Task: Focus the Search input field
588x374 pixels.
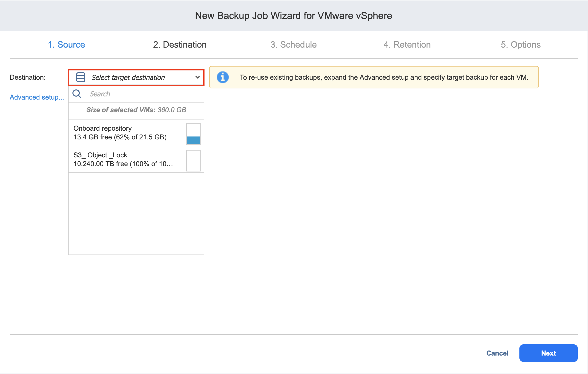Action: click(136, 94)
